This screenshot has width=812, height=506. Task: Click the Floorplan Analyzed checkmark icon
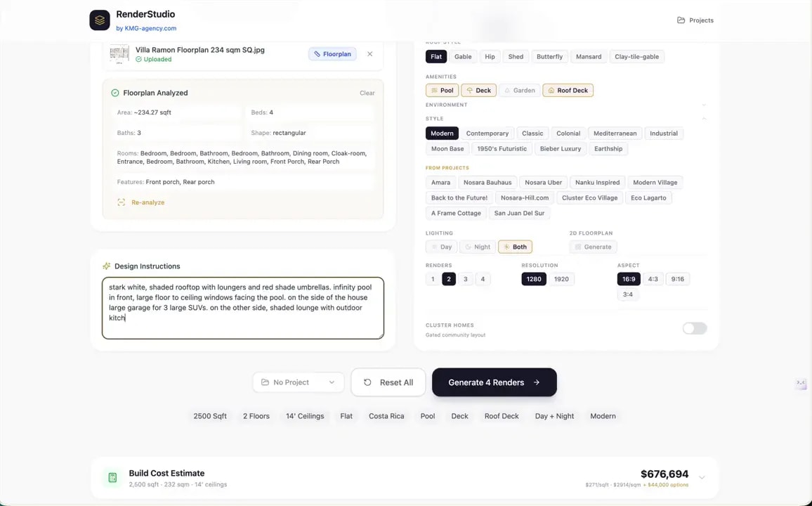click(115, 93)
